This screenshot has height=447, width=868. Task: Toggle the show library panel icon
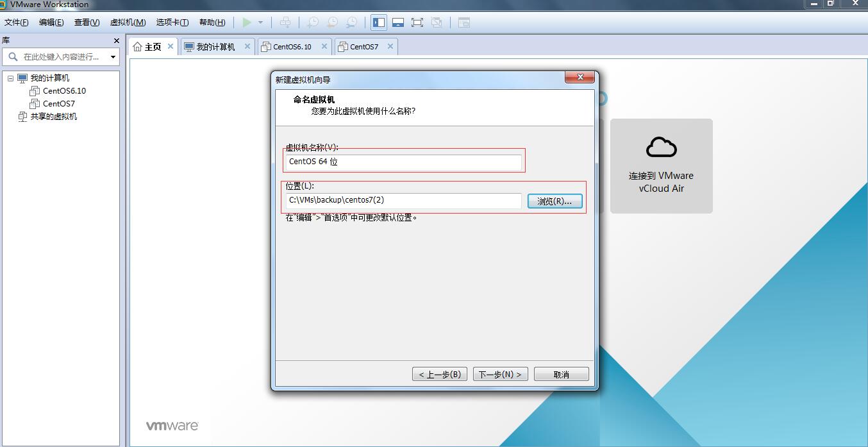pyautogui.click(x=379, y=22)
